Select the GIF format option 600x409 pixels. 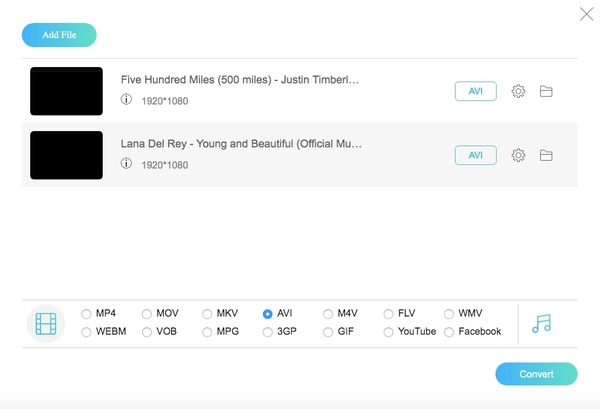click(x=328, y=332)
